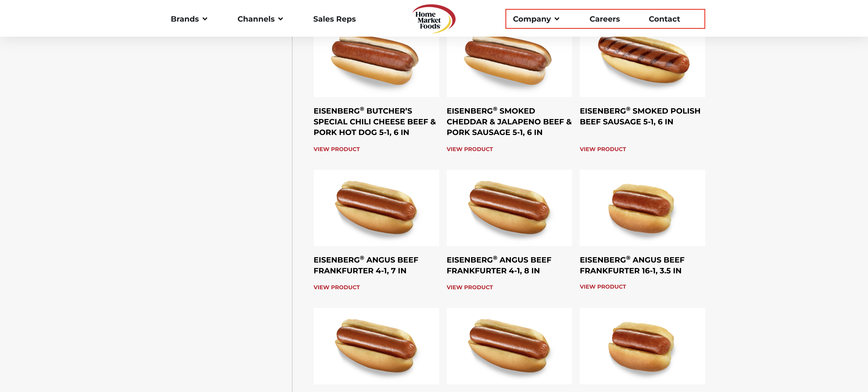Expand the Company dropdown menu
The width and height of the screenshot is (868, 392).
(x=536, y=19)
